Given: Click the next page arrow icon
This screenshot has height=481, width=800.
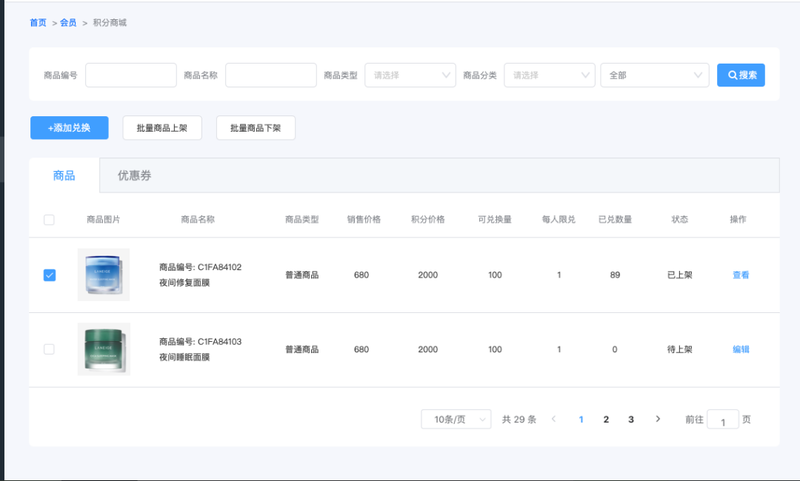Looking at the screenshot, I should 657,419.
